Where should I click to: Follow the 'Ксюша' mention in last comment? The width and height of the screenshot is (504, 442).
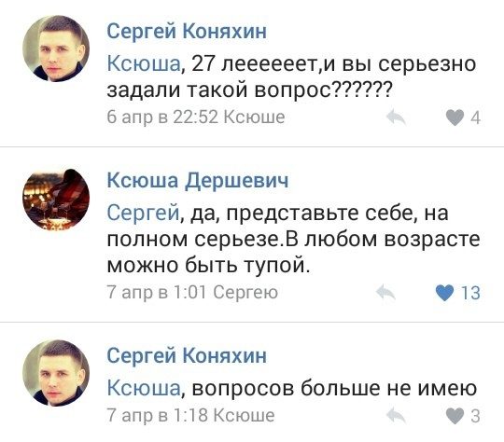(144, 388)
